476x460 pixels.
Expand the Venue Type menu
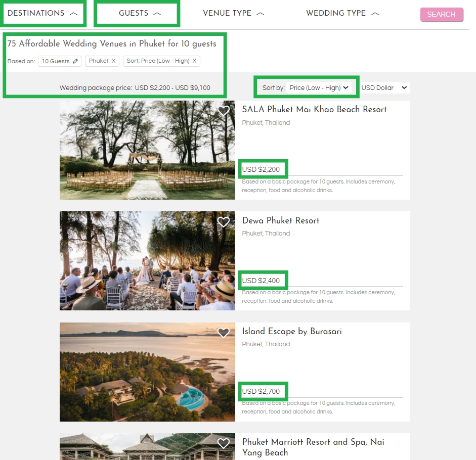point(233,13)
